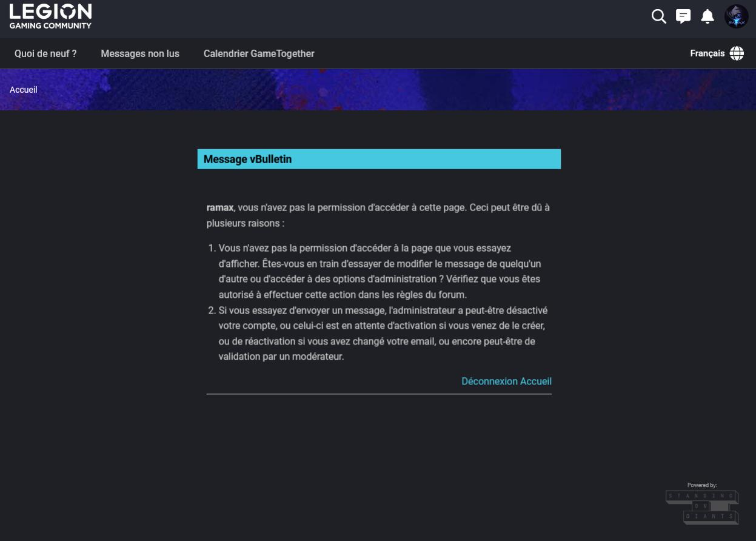Click the Déconnexion link
The height and width of the screenshot is (541, 756).
(x=489, y=381)
